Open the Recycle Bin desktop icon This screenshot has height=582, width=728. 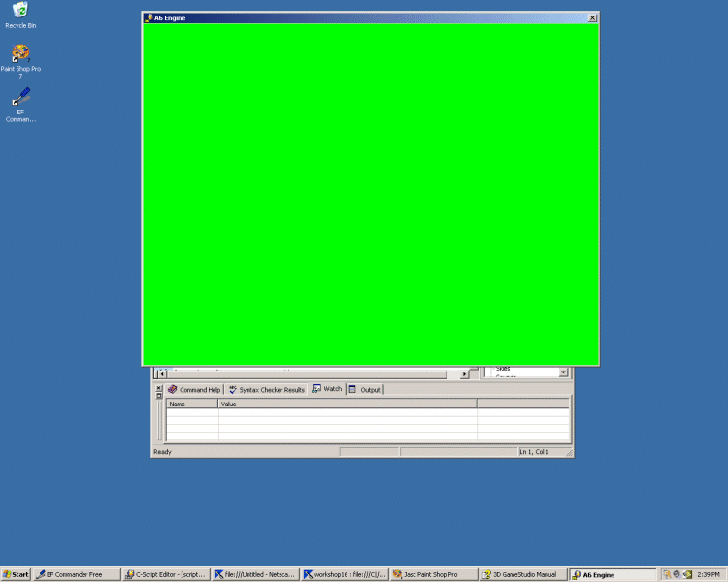click(x=20, y=12)
